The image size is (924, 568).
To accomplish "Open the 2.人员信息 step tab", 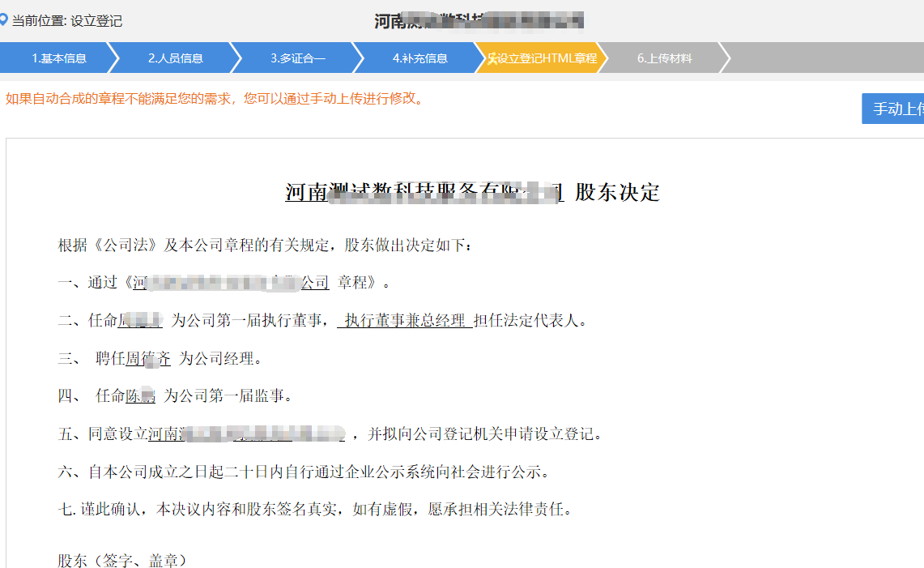I will pos(178,58).
